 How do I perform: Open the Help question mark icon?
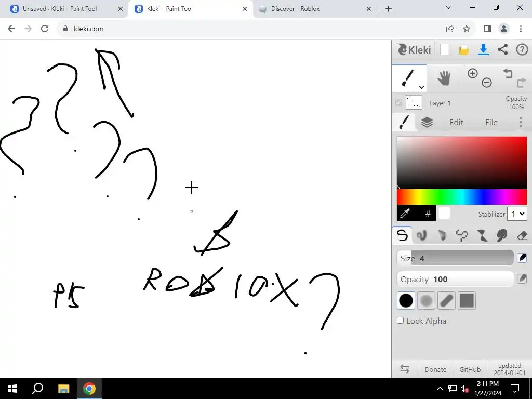click(x=522, y=49)
